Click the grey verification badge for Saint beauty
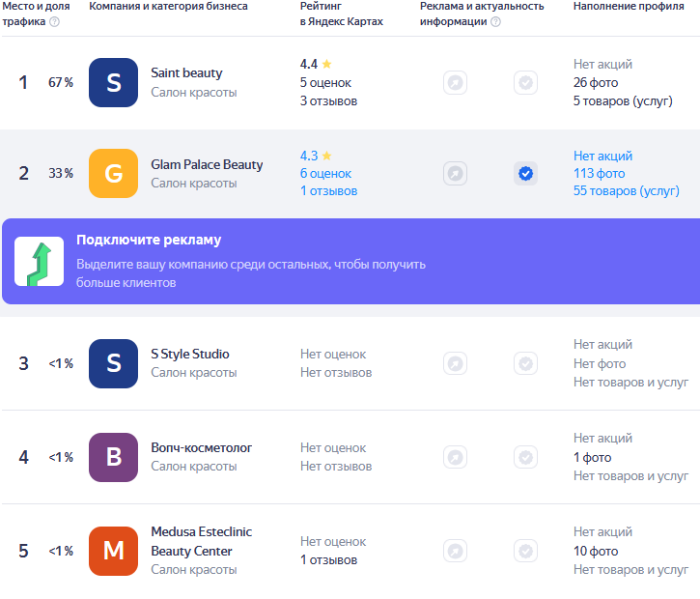Image resolution: width=700 pixels, height=599 pixels. tap(525, 83)
